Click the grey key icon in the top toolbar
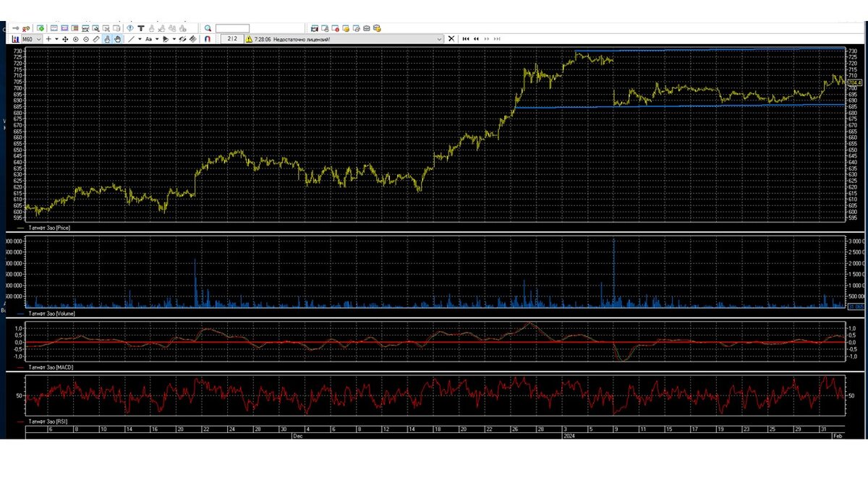The width and height of the screenshot is (868, 488). click(x=16, y=28)
